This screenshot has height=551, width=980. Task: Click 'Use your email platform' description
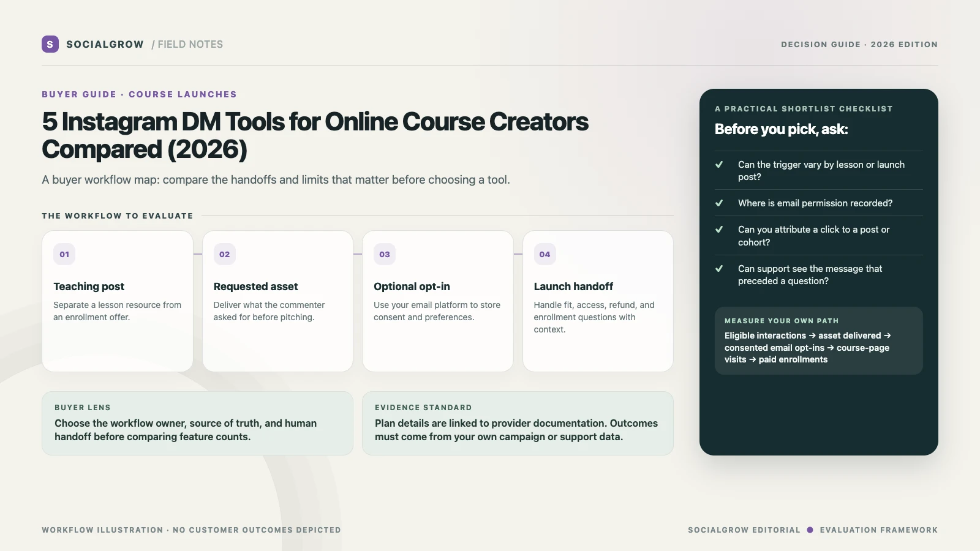point(437,311)
